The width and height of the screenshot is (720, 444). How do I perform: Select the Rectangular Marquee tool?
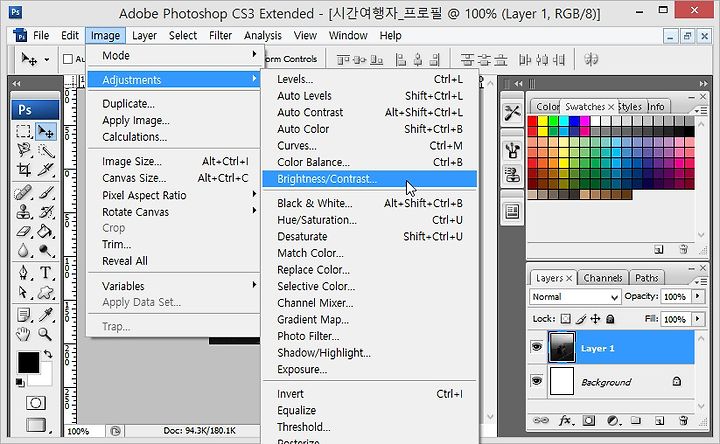pyautogui.click(x=23, y=131)
